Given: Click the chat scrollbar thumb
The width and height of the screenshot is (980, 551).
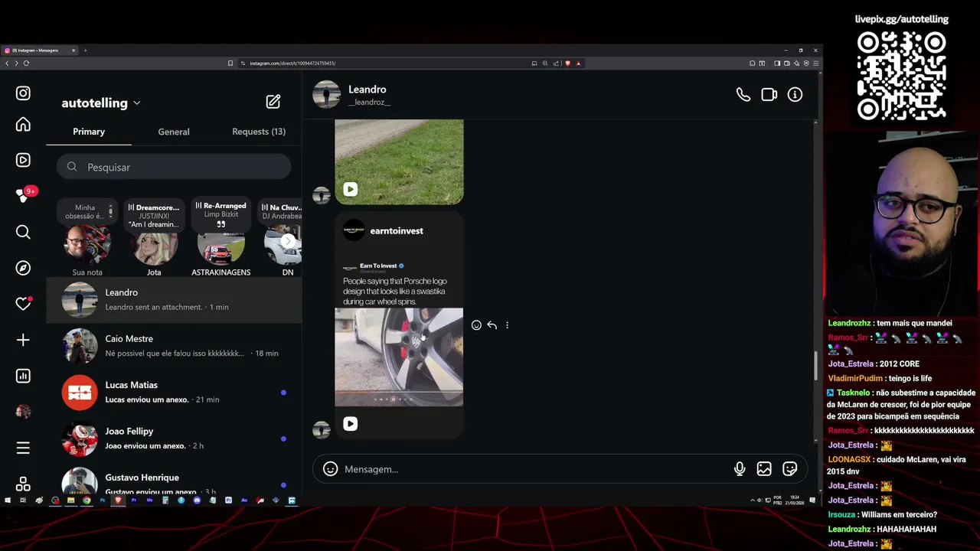Looking at the screenshot, I should click(815, 366).
